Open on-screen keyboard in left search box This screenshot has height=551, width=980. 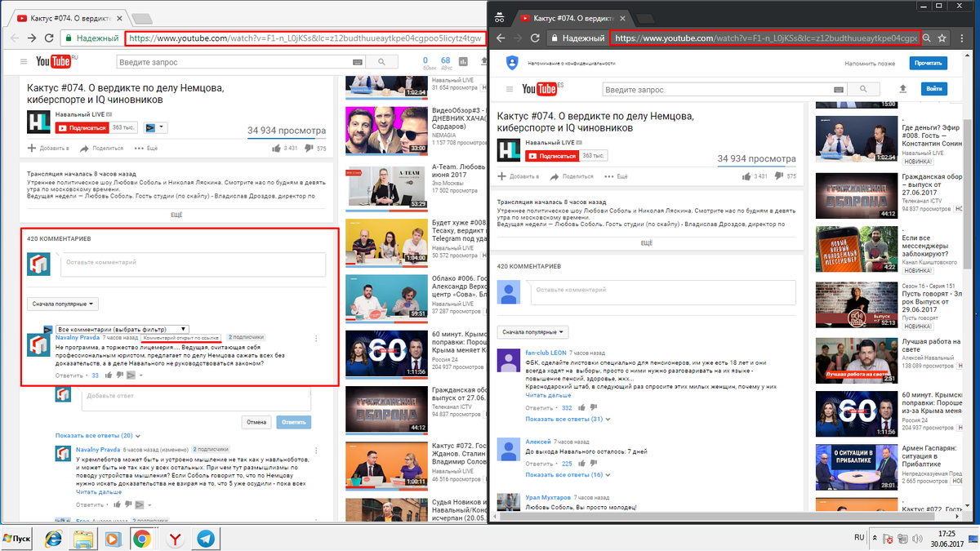pyautogui.click(x=359, y=62)
